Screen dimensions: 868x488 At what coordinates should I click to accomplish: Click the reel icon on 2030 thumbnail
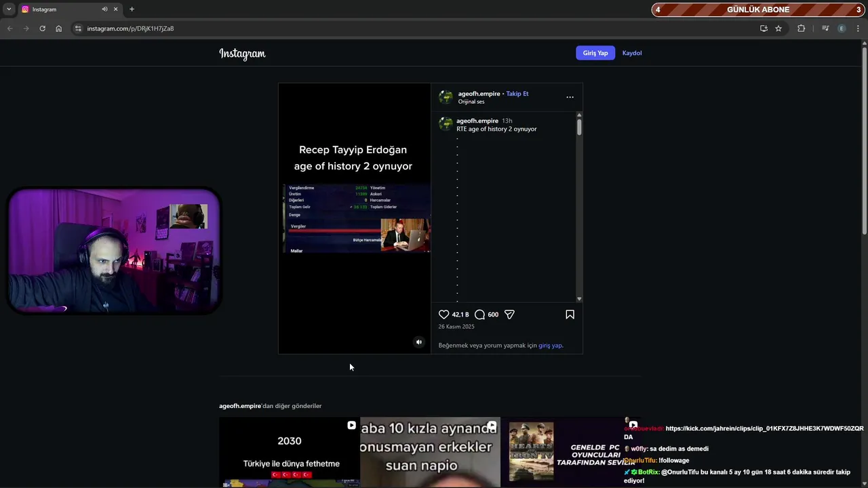351,425
